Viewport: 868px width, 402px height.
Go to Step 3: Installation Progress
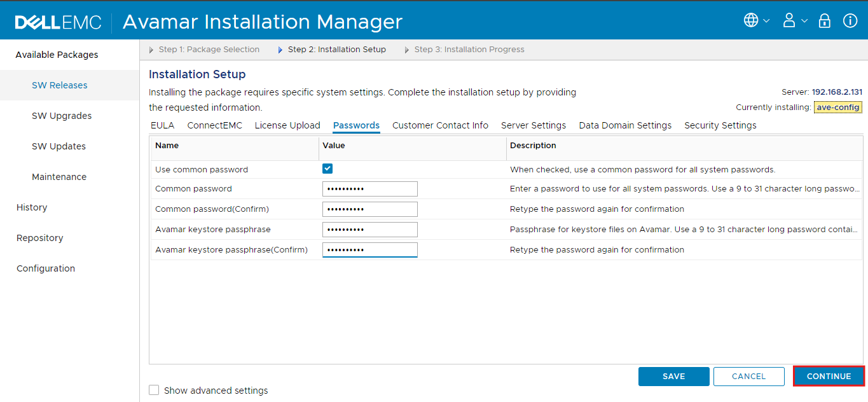coord(469,50)
